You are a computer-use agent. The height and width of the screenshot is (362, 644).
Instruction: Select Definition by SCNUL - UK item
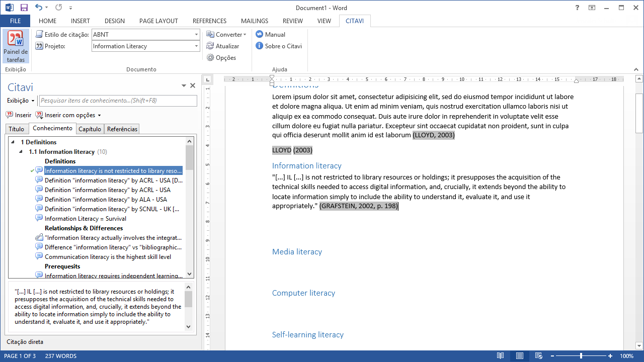pos(112,209)
